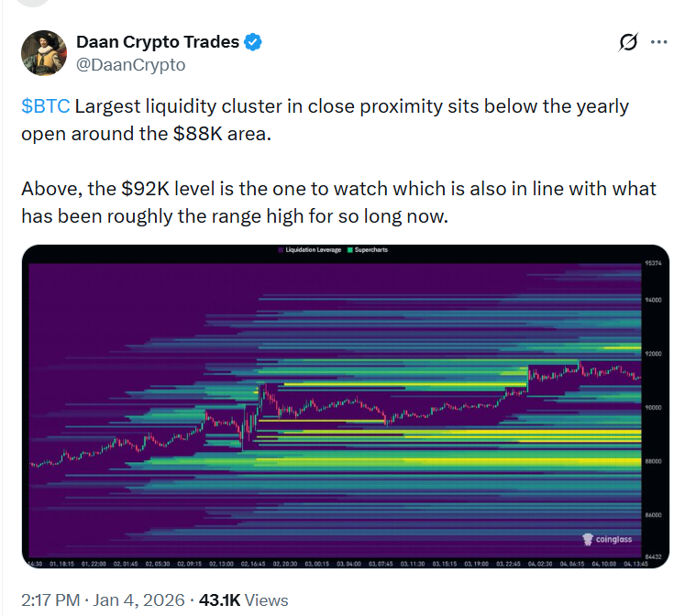This screenshot has height=616, width=674.
Task: Click the Liquidation Leverage legend swatch
Action: [x=281, y=250]
